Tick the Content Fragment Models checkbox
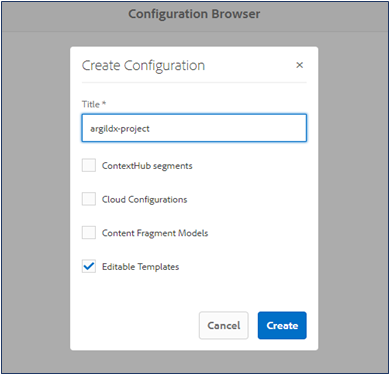 [89, 233]
